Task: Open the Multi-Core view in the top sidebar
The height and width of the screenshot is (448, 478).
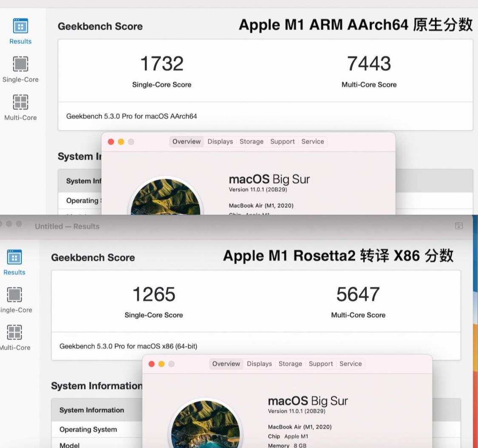Action: (x=20, y=106)
